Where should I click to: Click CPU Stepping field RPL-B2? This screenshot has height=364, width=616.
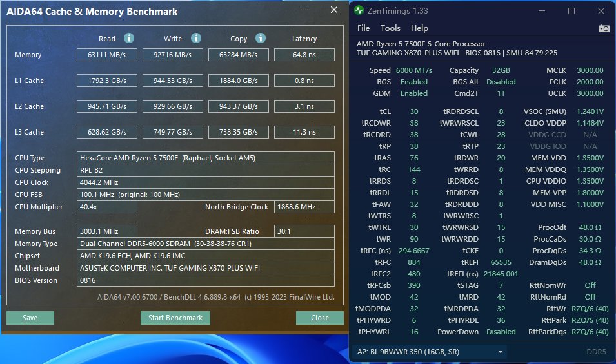click(x=206, y=170)
